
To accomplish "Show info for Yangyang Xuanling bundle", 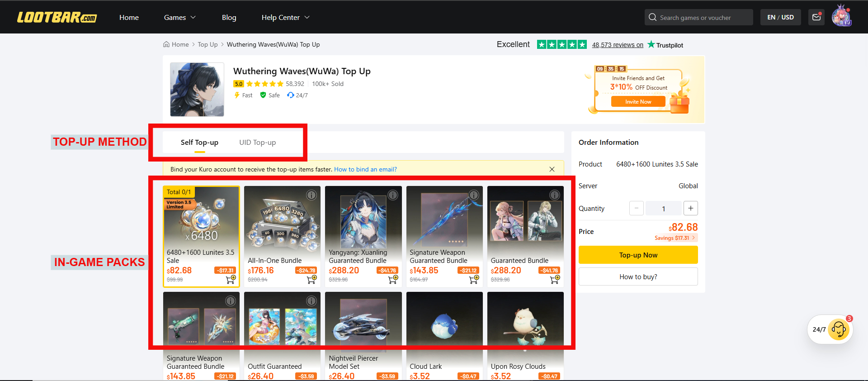I will [x=393, y=195].
